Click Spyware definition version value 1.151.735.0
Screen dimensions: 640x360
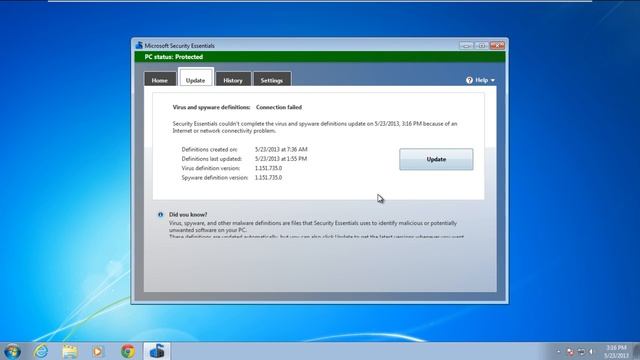click(268, 178)
